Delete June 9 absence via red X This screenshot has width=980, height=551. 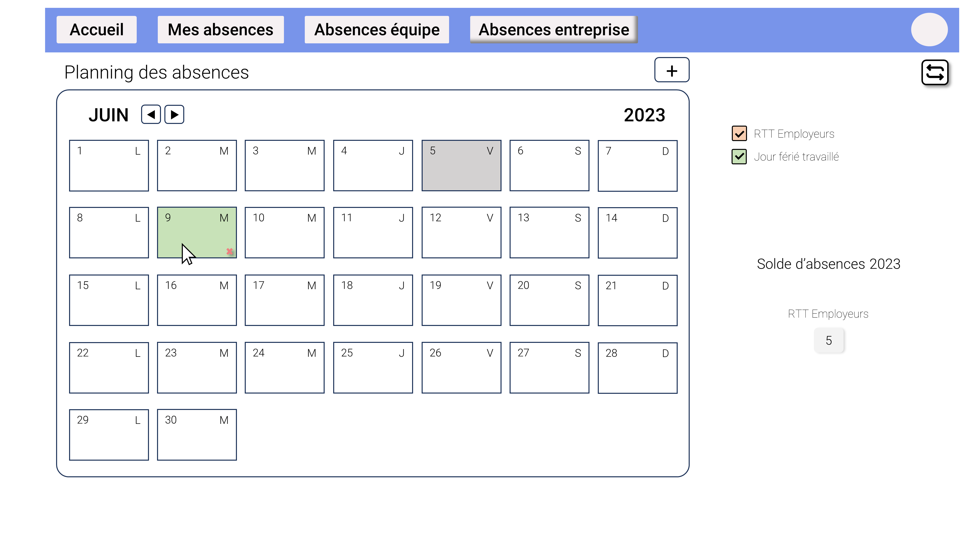click(230, 251)
